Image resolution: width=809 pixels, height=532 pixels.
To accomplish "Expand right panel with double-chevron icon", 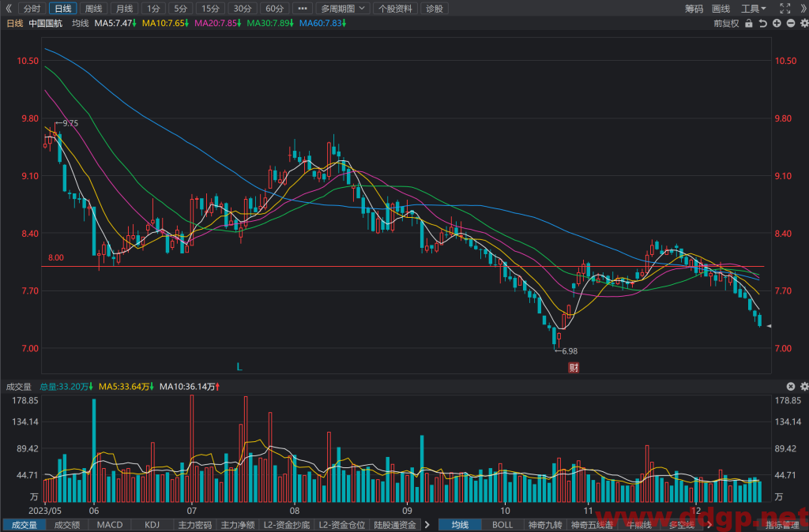I will [803, 8].
